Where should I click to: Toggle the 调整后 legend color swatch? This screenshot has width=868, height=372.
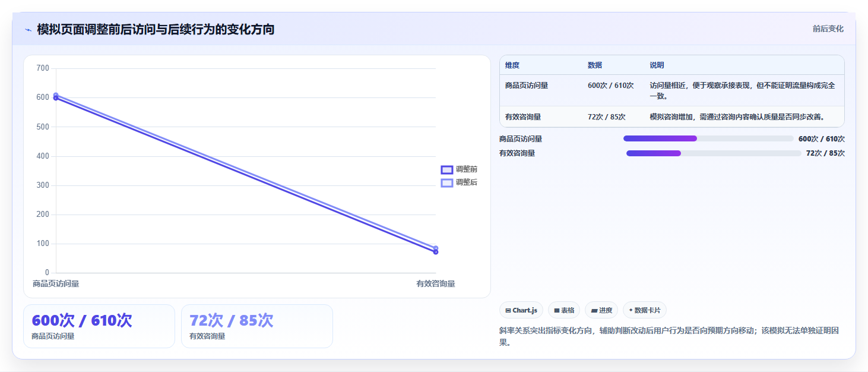click(447, 183)
